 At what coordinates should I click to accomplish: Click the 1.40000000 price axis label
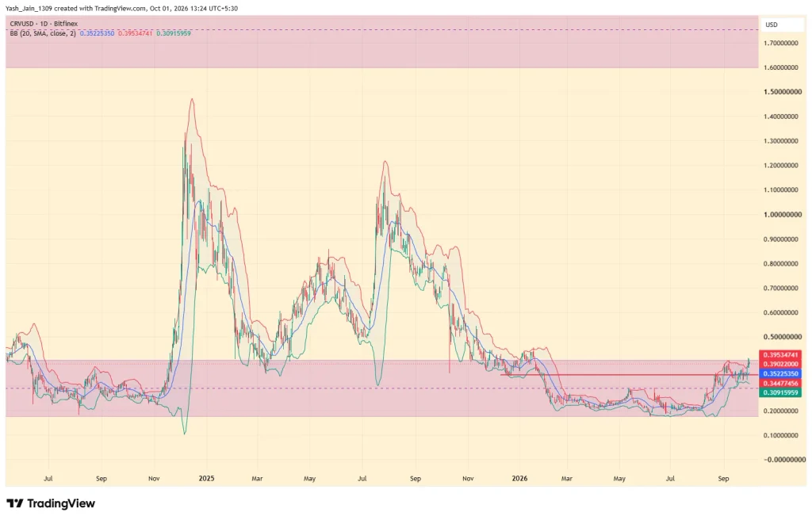[x=781, y=117]
